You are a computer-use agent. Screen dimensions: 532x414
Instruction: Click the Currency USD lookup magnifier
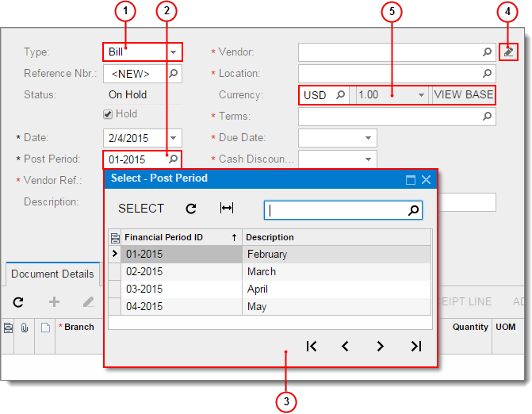click(341, 94)
